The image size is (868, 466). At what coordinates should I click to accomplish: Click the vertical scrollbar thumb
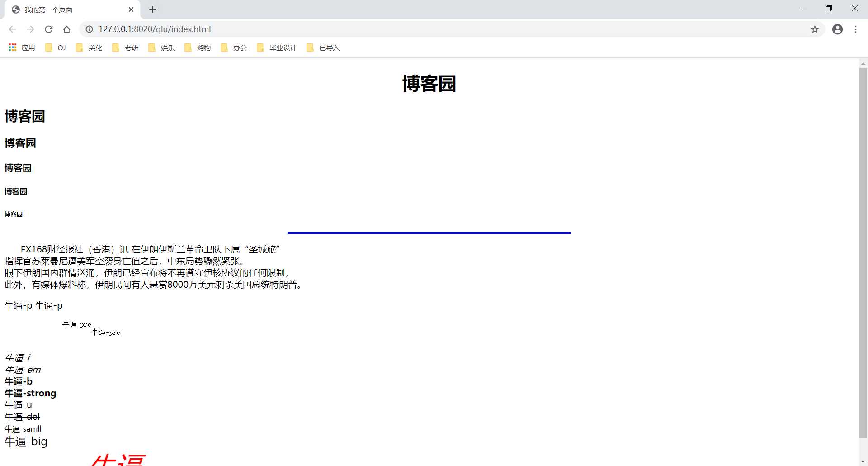click(x=863, y=252)
